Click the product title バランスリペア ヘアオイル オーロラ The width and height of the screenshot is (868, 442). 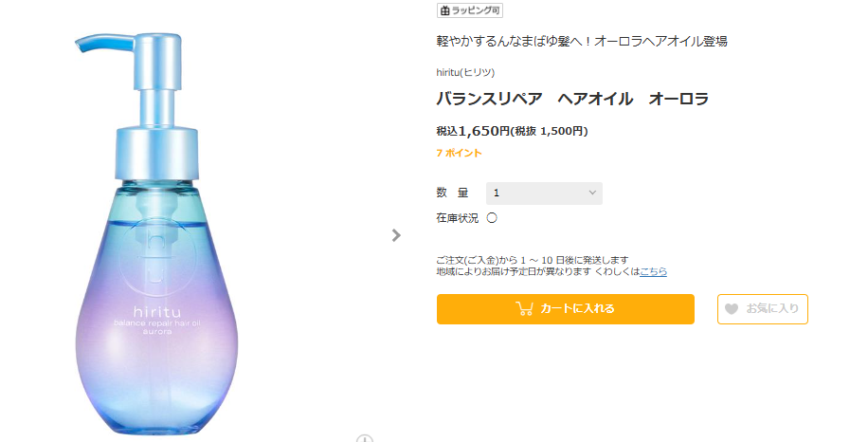(x=572, y=99)
